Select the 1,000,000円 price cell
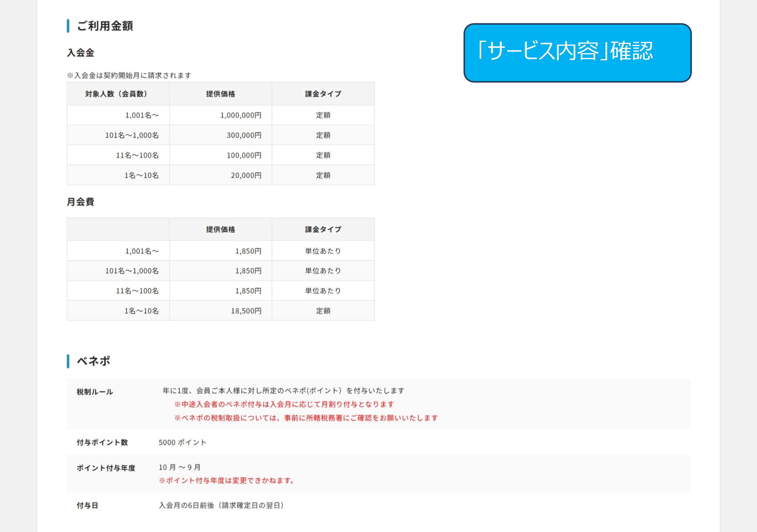Viewport: 757px width, 532px height. click(241, 115)
